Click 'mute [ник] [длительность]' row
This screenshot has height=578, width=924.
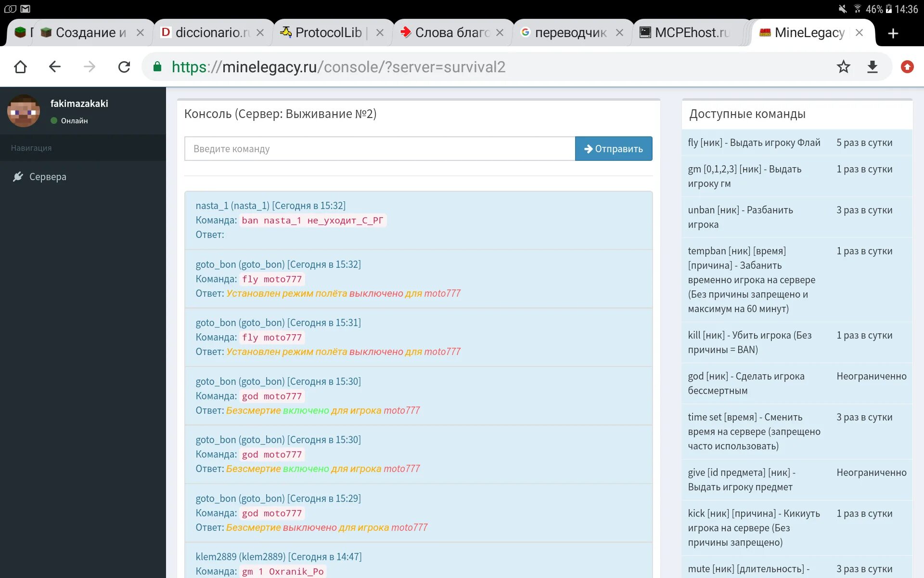click(797, 567)
